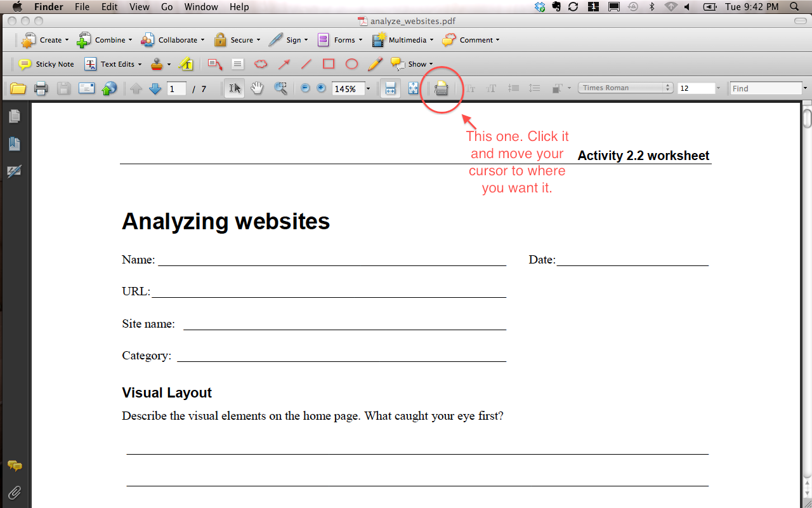The width and height of the screenshot is (812, 508).
Task: Select the Marquee Zoom tool
Action: (280, 88)
